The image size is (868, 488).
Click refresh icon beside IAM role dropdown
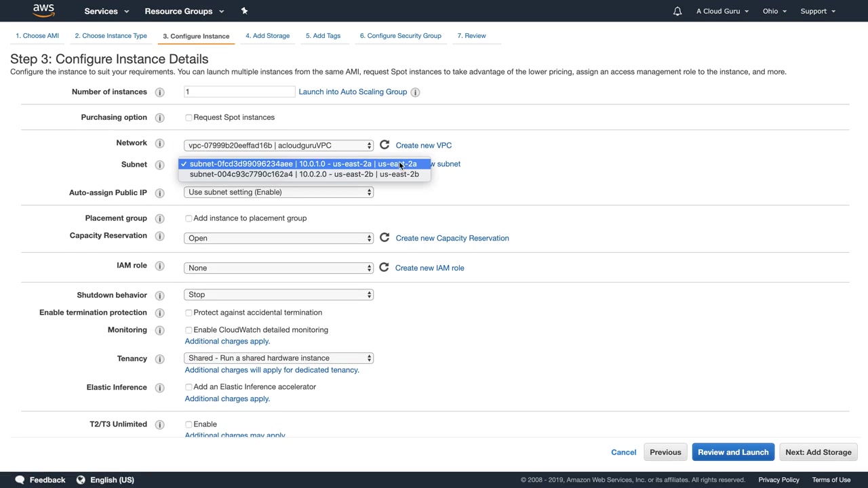click(x=384, y=268)
